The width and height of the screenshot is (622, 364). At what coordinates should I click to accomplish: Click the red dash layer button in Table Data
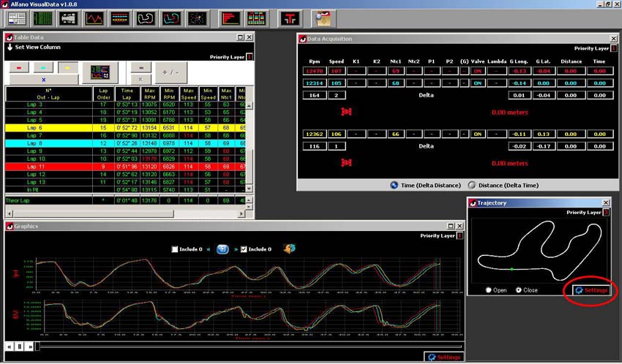click(19, 68)
